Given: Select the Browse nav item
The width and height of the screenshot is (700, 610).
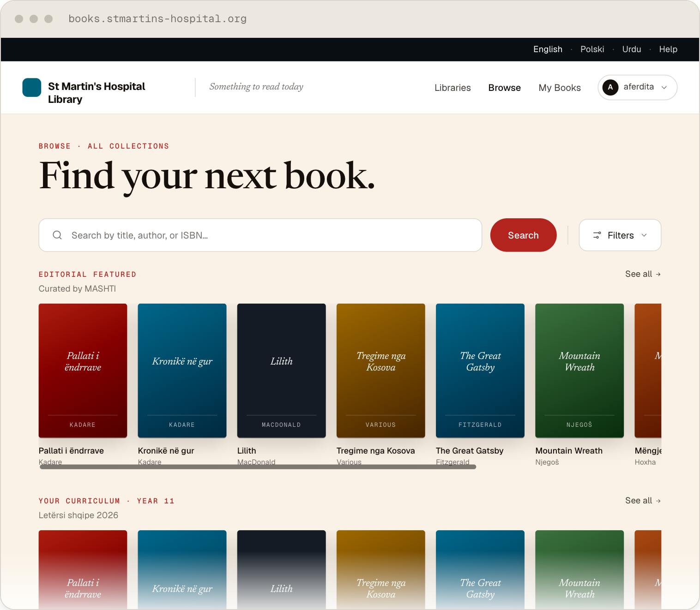Looking at the screenshot, I should click(x=505, y=88).
